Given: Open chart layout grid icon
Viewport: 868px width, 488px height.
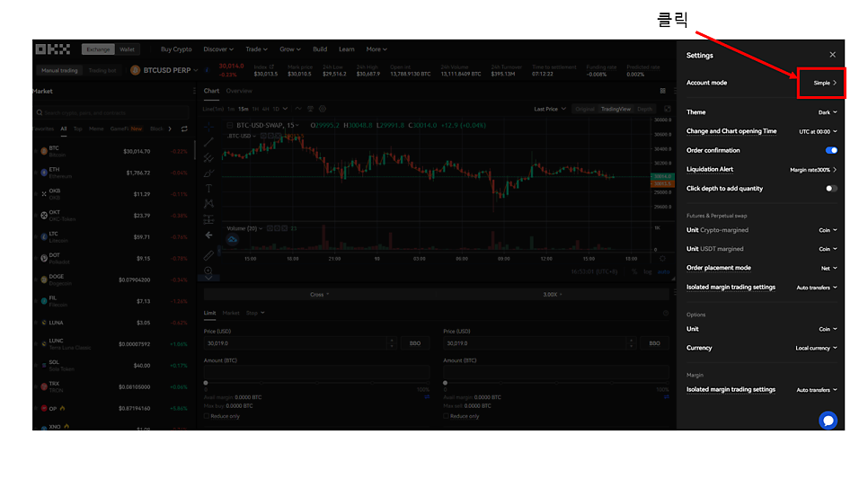Looking at the screenshot, I should pos(662,91).
